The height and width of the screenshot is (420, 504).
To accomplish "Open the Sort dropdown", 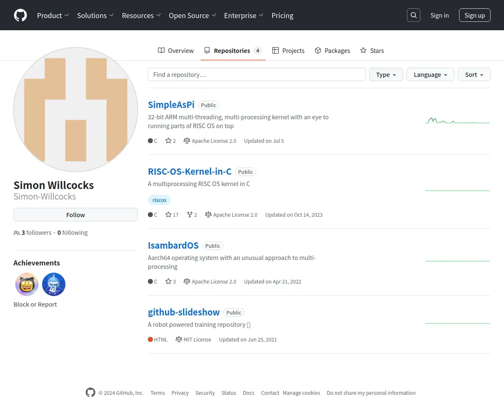I will pos(474,74).
